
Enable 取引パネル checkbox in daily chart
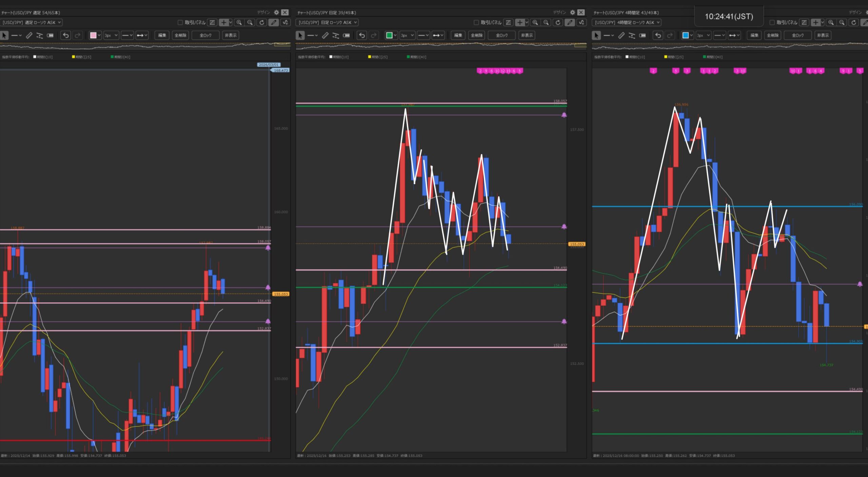476,22
